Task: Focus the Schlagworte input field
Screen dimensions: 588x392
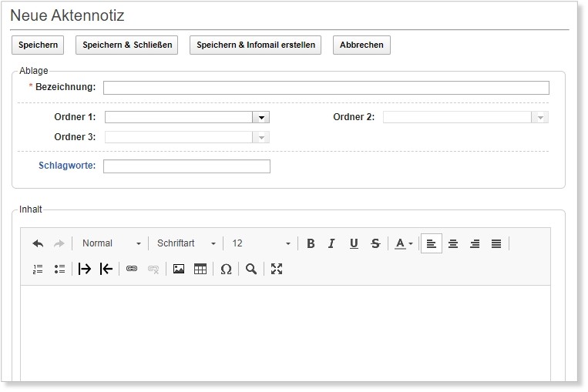Action: [x=186, y=166]
